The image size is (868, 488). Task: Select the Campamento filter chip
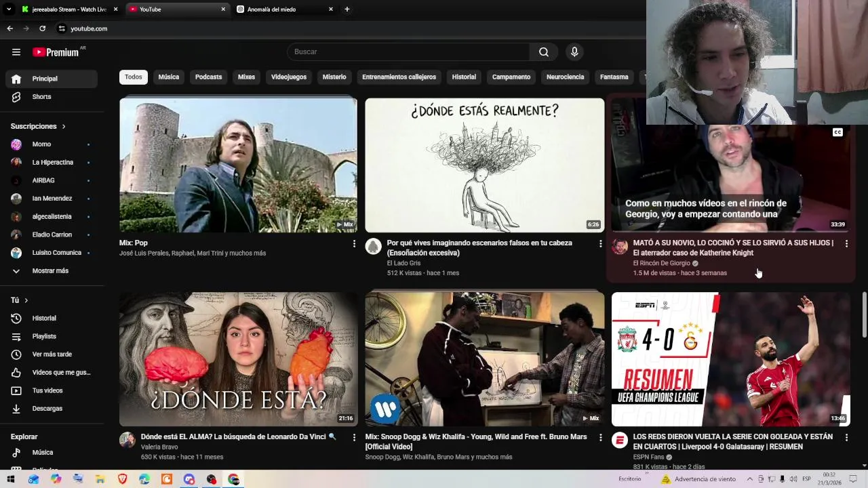click(511, 77)
